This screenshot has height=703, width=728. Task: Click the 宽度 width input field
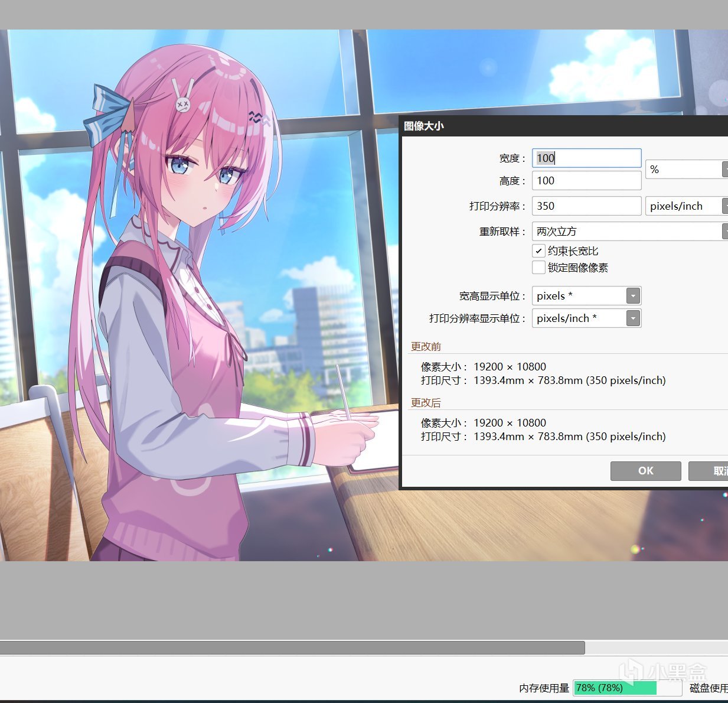click(586, 158)
